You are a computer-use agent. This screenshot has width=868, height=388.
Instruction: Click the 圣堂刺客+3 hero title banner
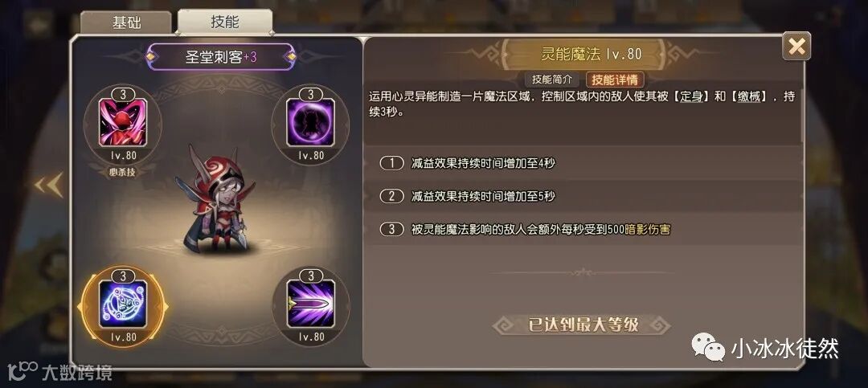click(x=220, y=56)
